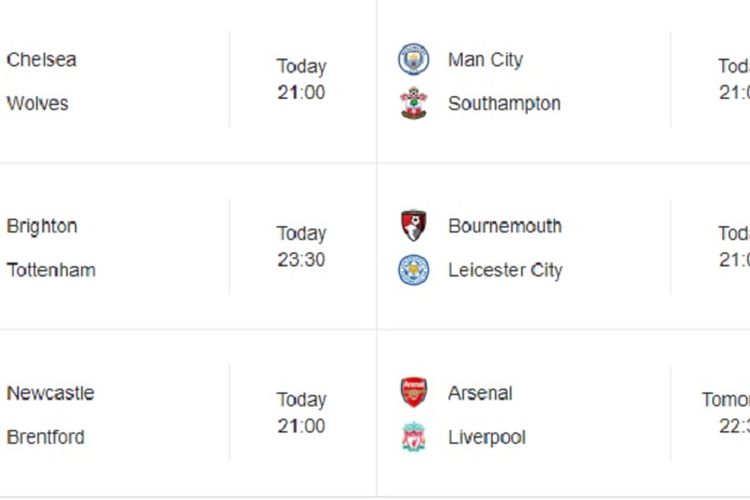Click the Leicester City club crest
Image resolution: width=750 pixels, height=500 pixels.
pyautogui.click(x=414, y=270)
